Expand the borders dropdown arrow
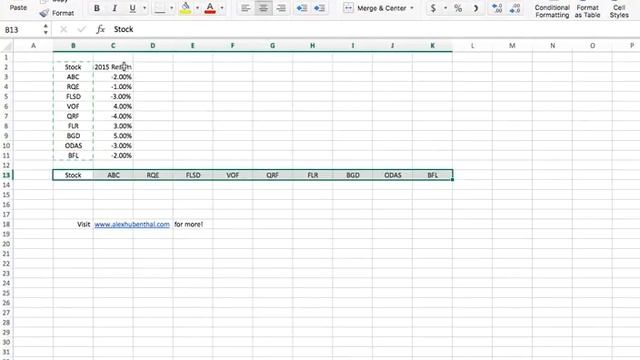The height and width of the screenshot is (360, 640). [x=171, y=8]
